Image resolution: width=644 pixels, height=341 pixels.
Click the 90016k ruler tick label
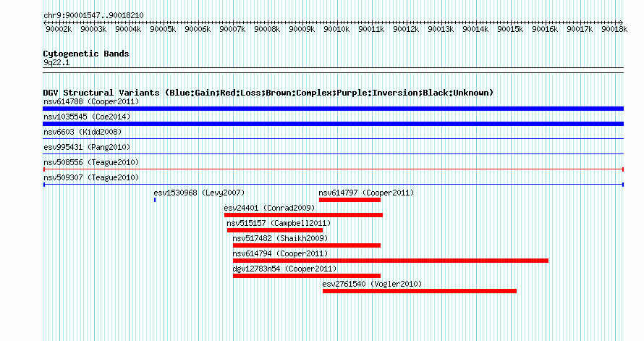point(546,30)
